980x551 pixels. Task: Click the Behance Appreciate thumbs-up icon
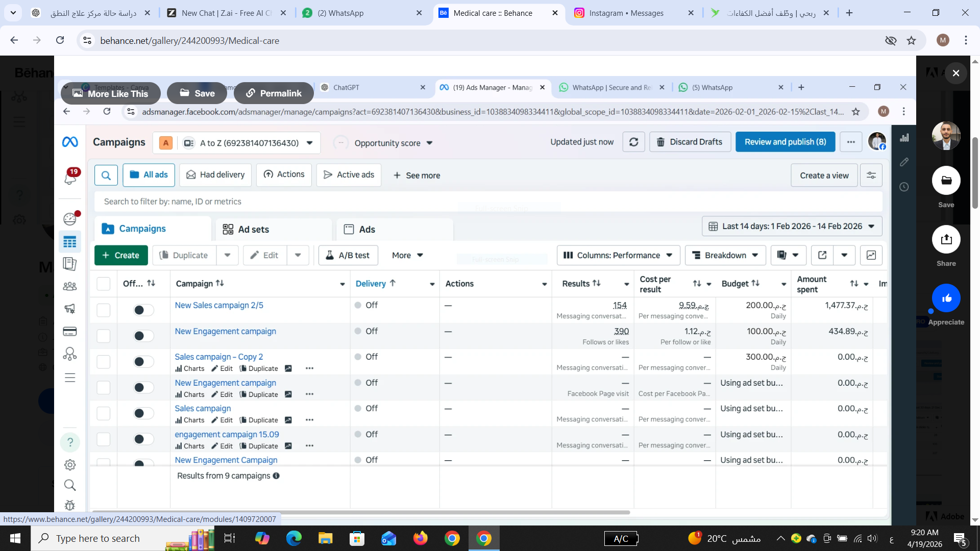tap(946, 298)
